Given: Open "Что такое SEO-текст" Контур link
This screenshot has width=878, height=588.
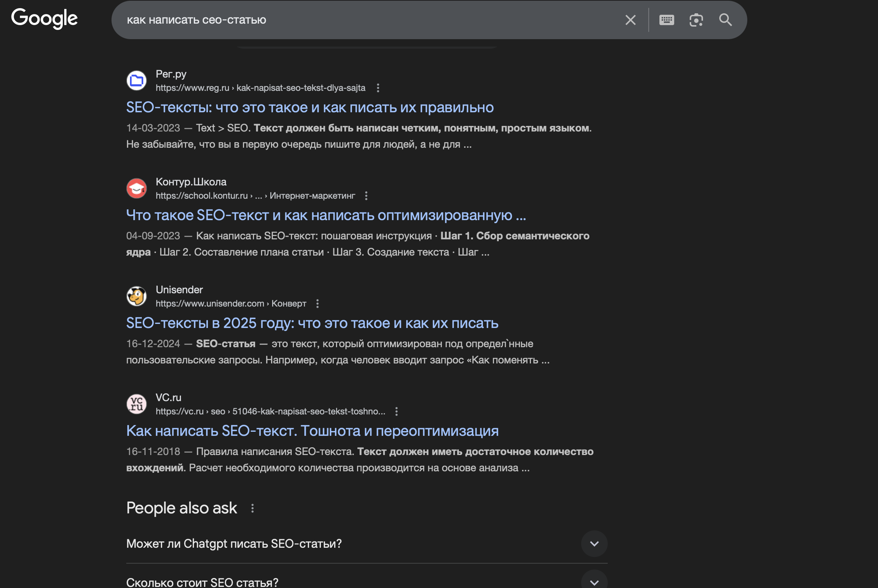Looking at the screenshot, I should click(x=326, y=215).
